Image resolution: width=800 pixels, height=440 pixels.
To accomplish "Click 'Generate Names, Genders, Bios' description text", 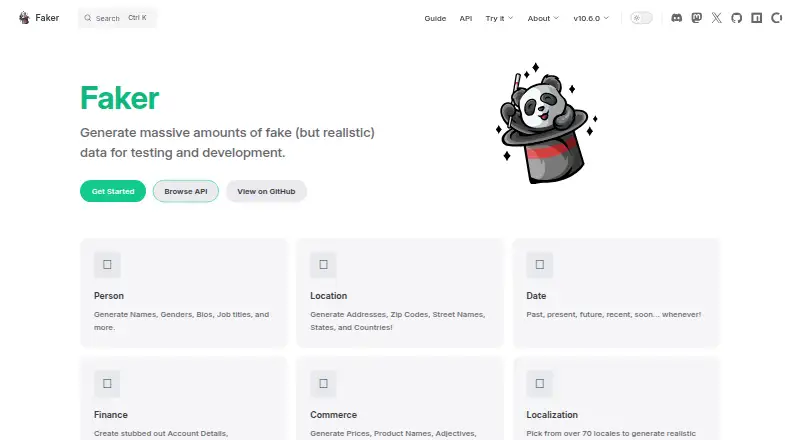I will point(181,321).
